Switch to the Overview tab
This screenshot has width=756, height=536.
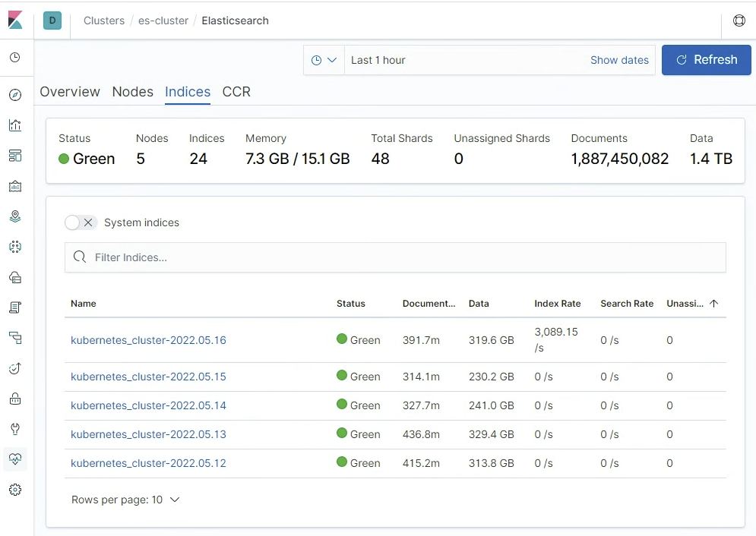70,92
